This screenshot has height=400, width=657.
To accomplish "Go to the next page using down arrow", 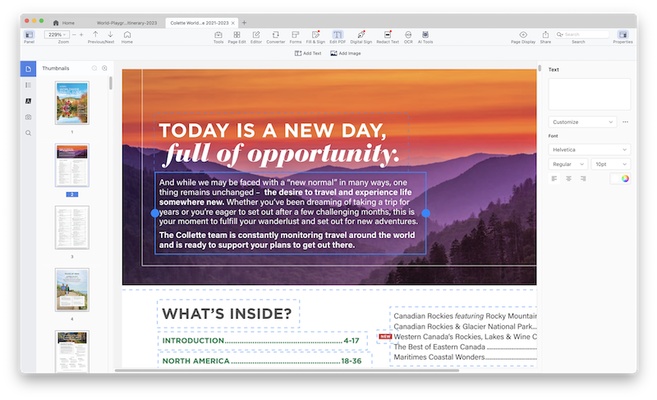I will (110, 34).
